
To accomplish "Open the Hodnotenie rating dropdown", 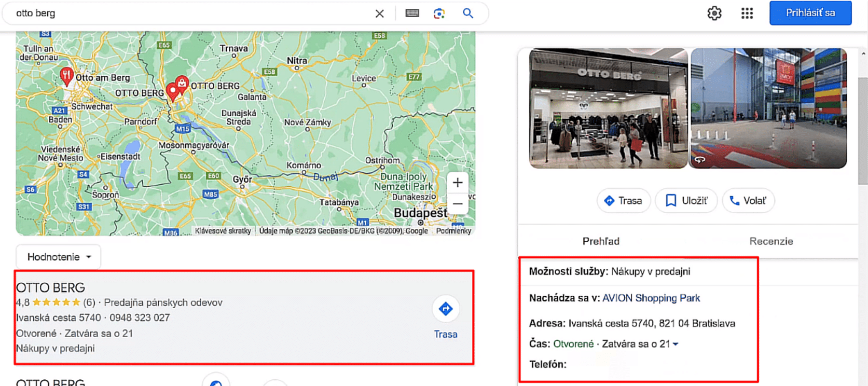I will pyautogui.click(x=59, y=257).
